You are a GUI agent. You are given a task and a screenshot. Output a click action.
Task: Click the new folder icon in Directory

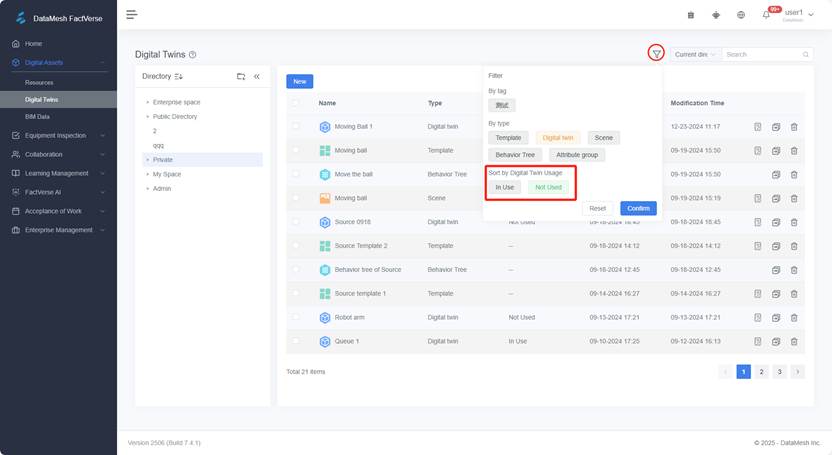(x=241, y=76)
